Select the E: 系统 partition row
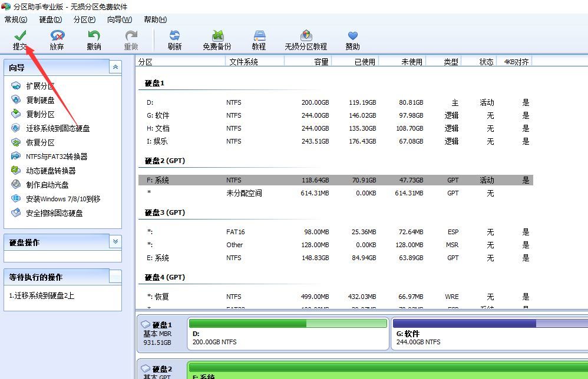Screen dimensions: 588x379 pyautogui.click(x=336, y=258)
